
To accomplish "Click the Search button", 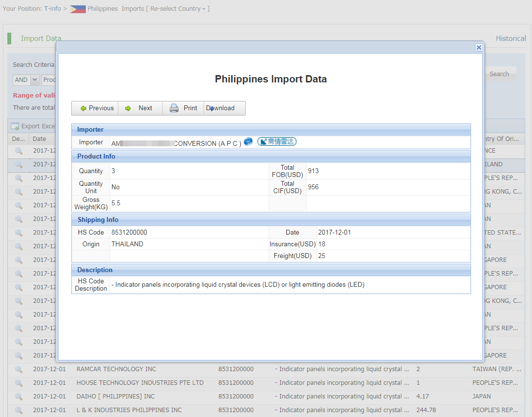I will point(499,74).
